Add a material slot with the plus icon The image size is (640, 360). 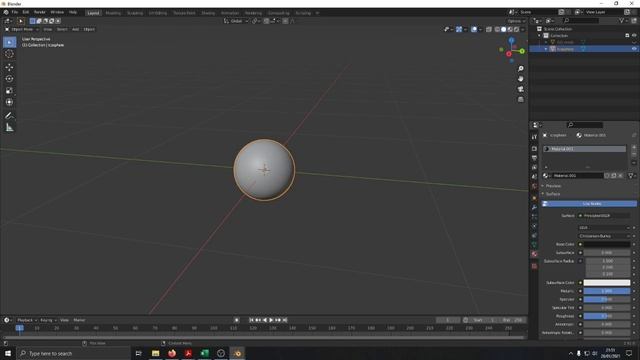point(633,148)
